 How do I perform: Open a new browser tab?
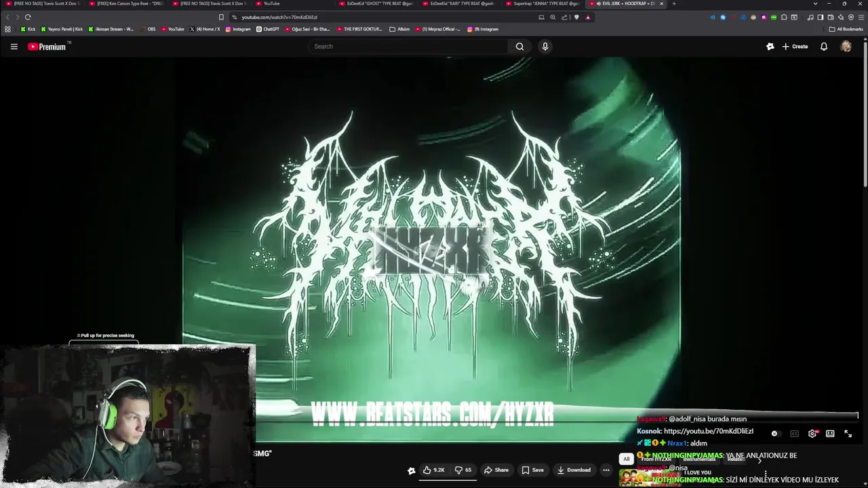pos(673,3)
